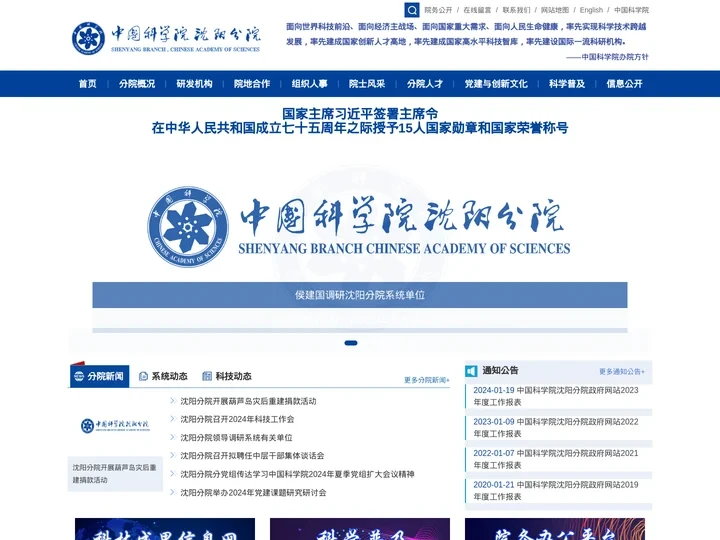The height and width of the screenshot is (540, 720).
Task: Click the chevron icon before 沈阳分院召开2024年科技工作会
Action: click(173, 419)
